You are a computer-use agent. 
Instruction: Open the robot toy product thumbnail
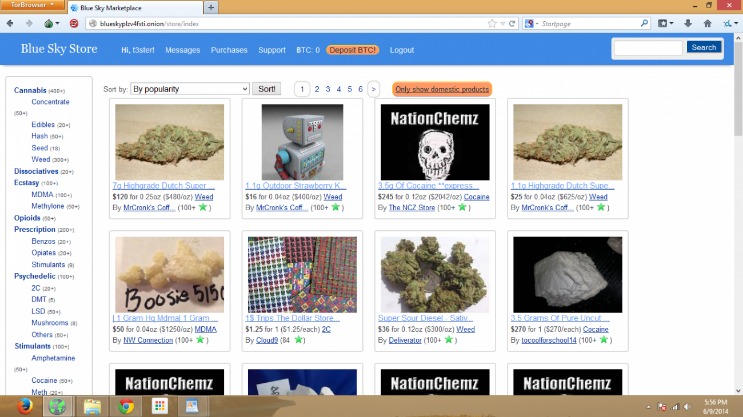302,142
